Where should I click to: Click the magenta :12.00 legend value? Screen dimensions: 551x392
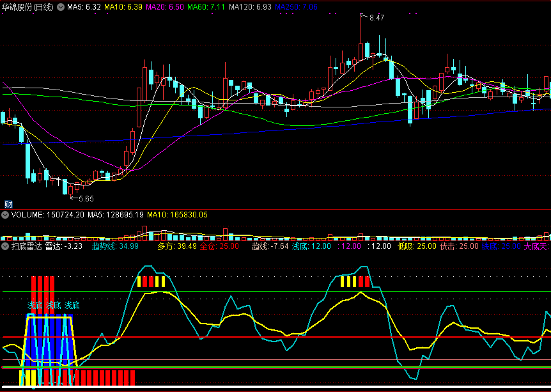[x=349, y=246]
